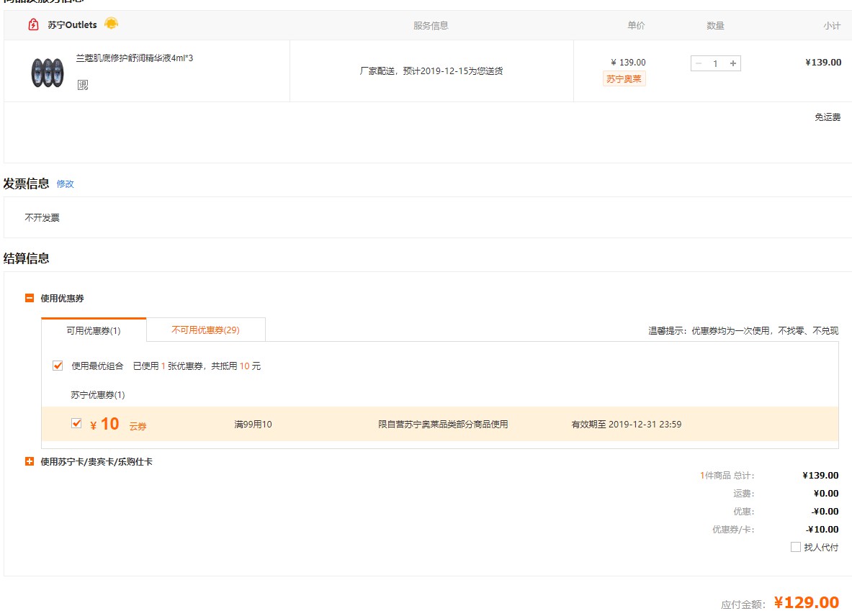Toggle 使用最优组合 checkbox
This screenshot has width=852, height=616.
(58, 366)
